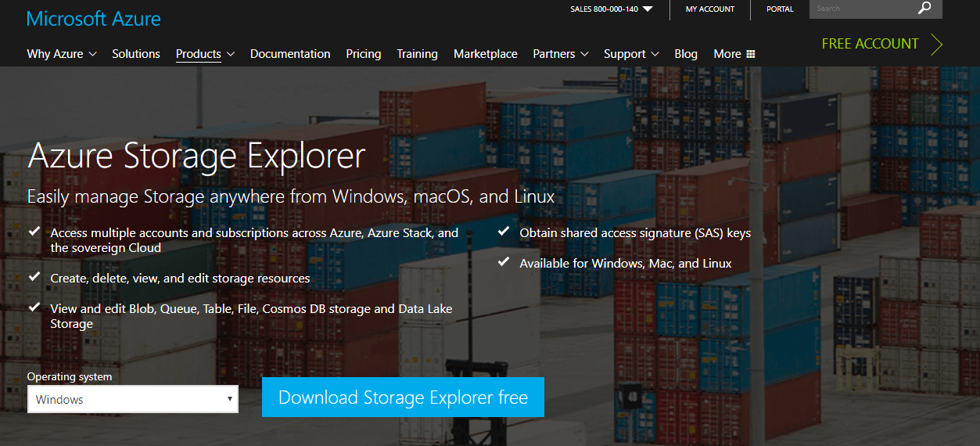The width and height of the screenshot is (980, 446).
Task: Expand the Partners menu
Action: pyautogui.click(x=560, y=54)
